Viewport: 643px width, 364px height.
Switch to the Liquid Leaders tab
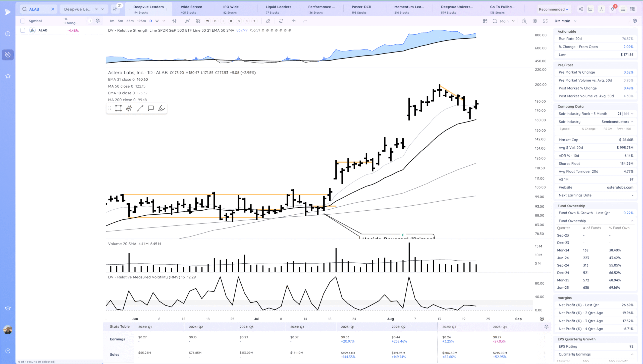pos(279,9)
